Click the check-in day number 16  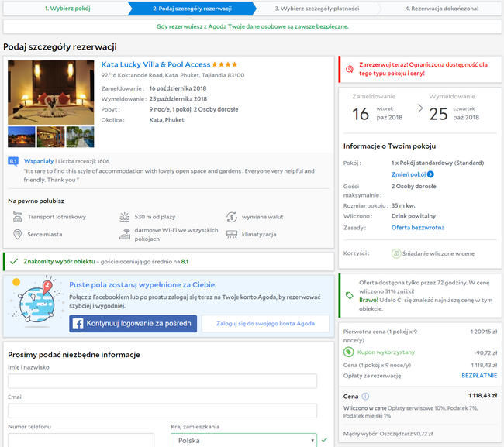[361, 114]
